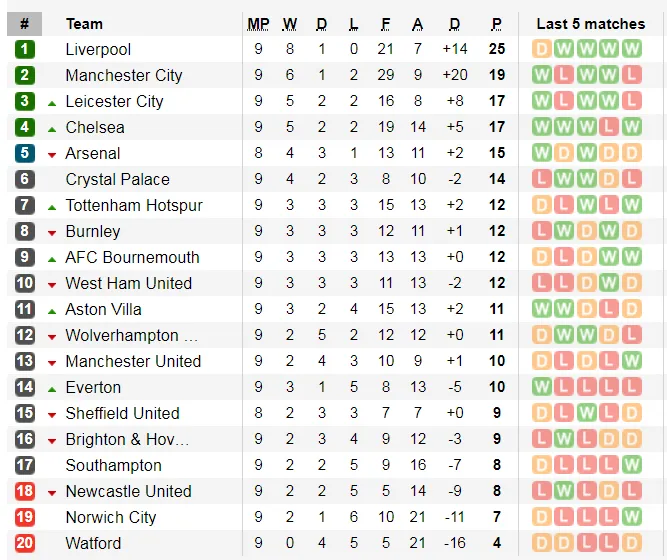Click the red position 18 badge
The image size is (667, 560).
[x=25, y=491]
